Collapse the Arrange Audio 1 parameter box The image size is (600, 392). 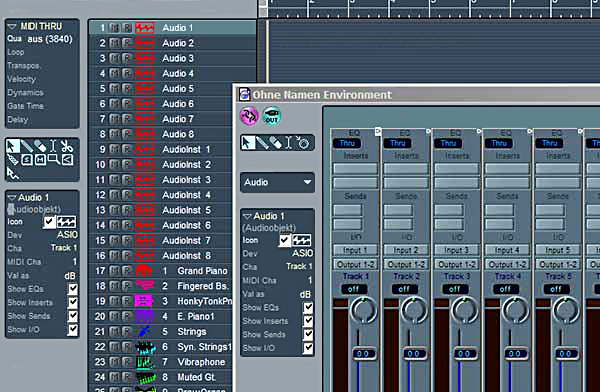point(12,198)
